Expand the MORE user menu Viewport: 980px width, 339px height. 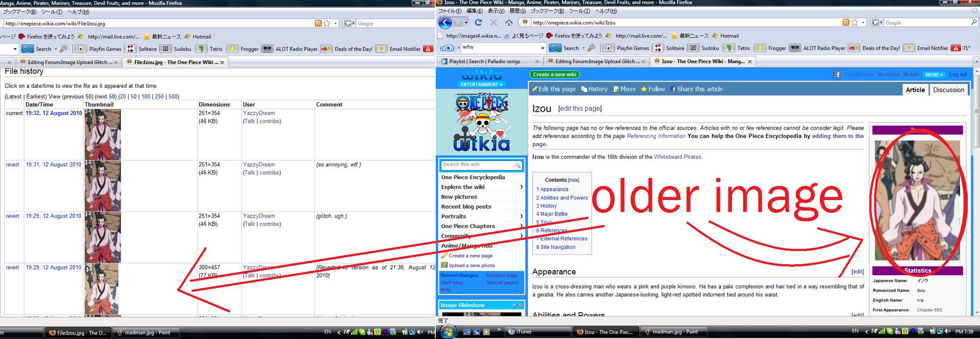[x=934, y=75]
